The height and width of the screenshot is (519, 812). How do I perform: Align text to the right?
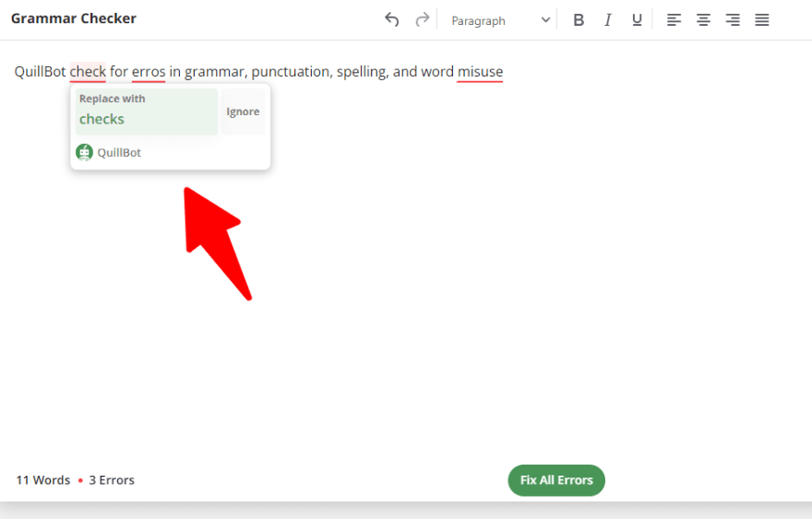(x=733, y=19)
